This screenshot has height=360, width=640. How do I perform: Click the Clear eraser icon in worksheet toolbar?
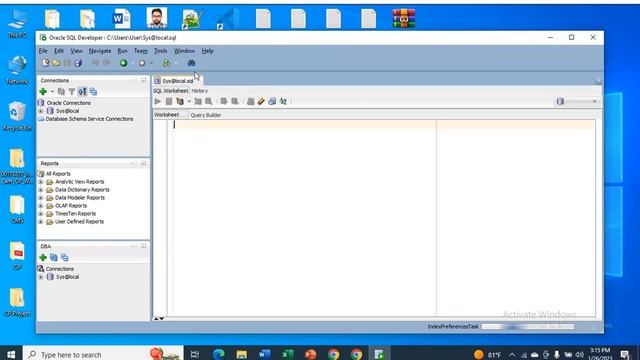(x=261, y=101)
